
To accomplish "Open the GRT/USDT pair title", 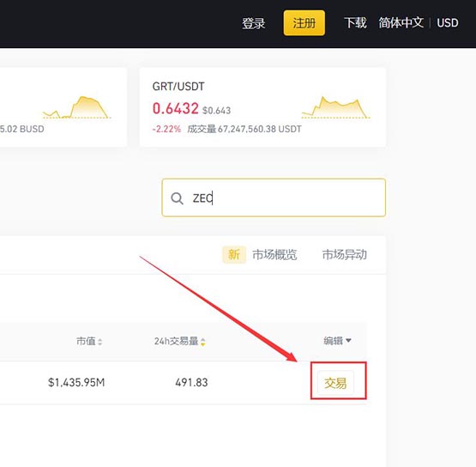I will tap(178, 87).
